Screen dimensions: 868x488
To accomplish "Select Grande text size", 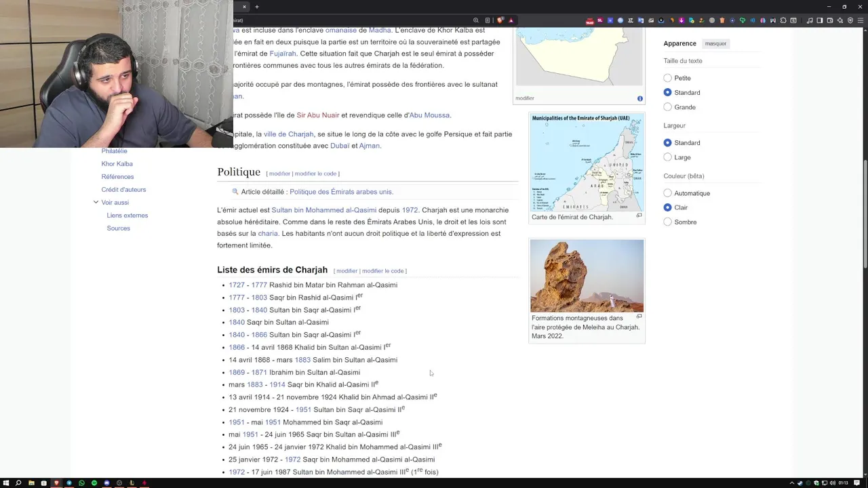I will 668,107.
